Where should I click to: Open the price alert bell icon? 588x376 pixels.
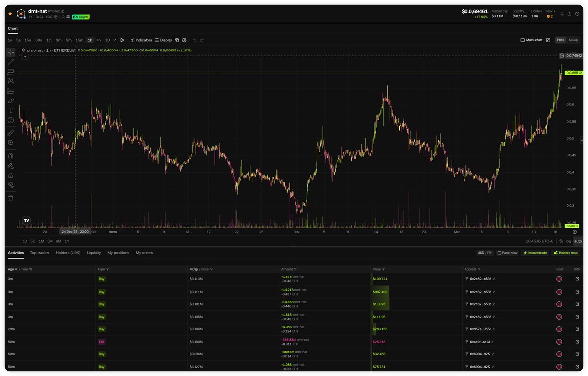click(x=562, y=14)
